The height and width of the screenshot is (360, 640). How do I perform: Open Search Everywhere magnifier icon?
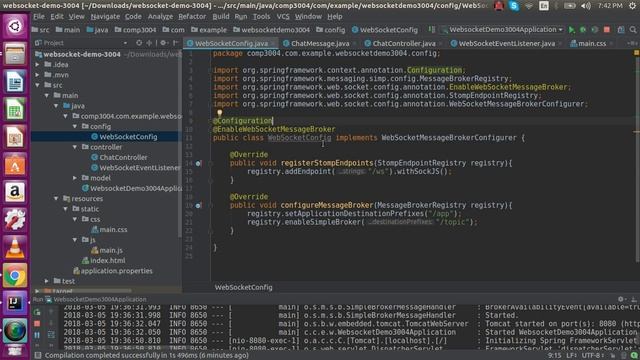pos(633,30)
